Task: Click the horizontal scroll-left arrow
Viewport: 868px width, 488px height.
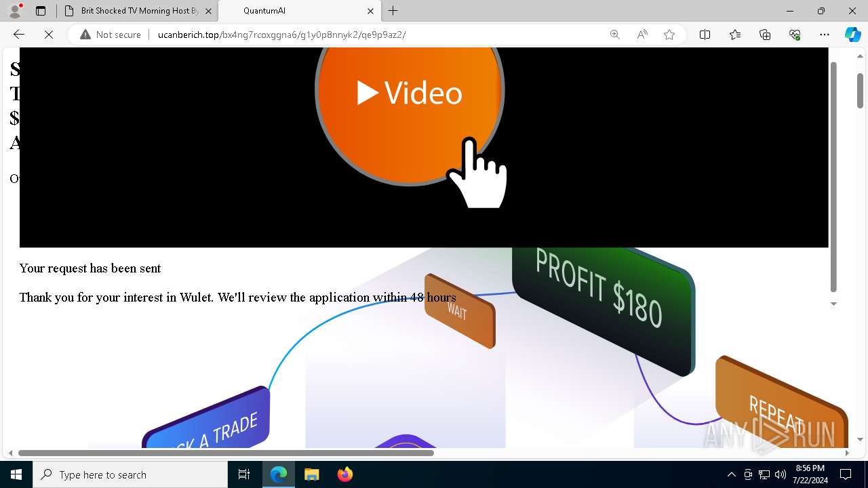Action: point(10,453)
